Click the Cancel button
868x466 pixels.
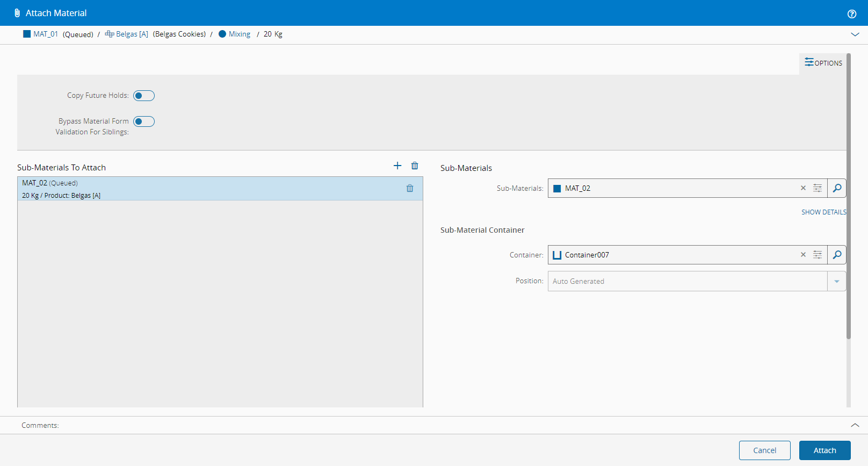(x=764, y=450)
